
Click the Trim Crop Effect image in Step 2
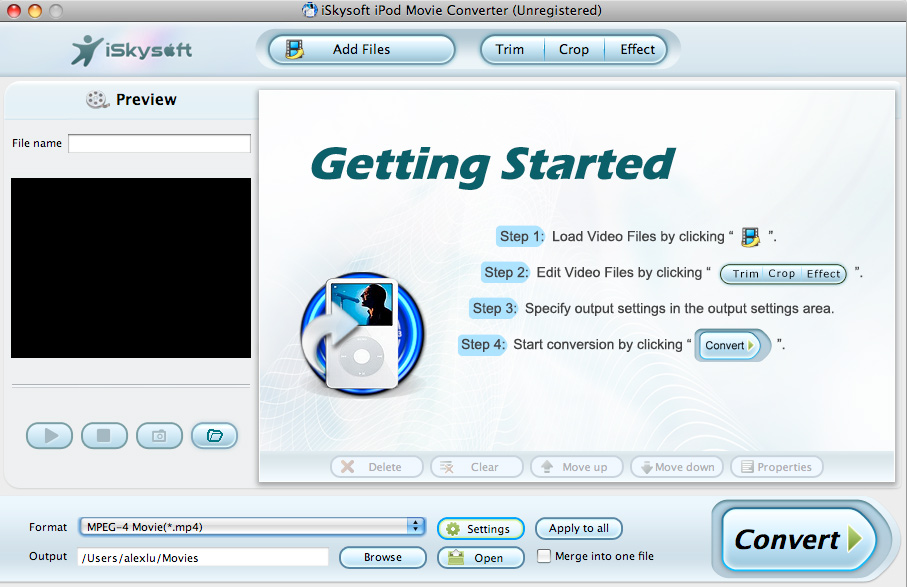pos(783,274)
